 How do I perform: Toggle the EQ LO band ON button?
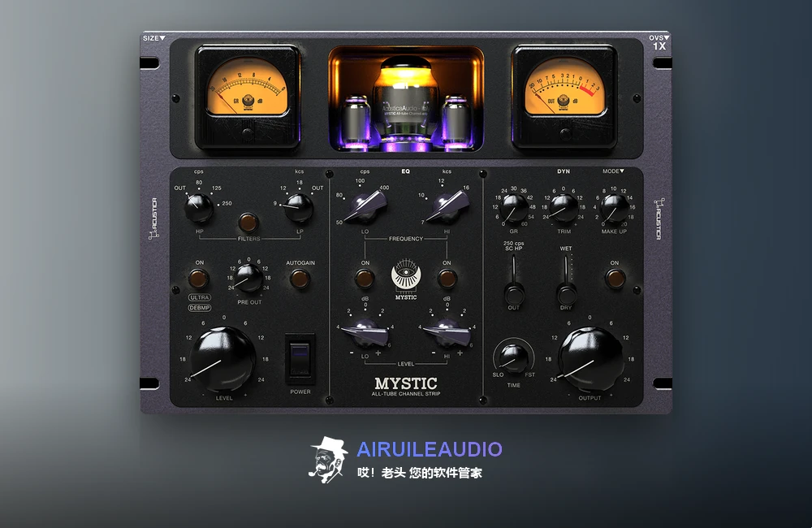(365, 279)
